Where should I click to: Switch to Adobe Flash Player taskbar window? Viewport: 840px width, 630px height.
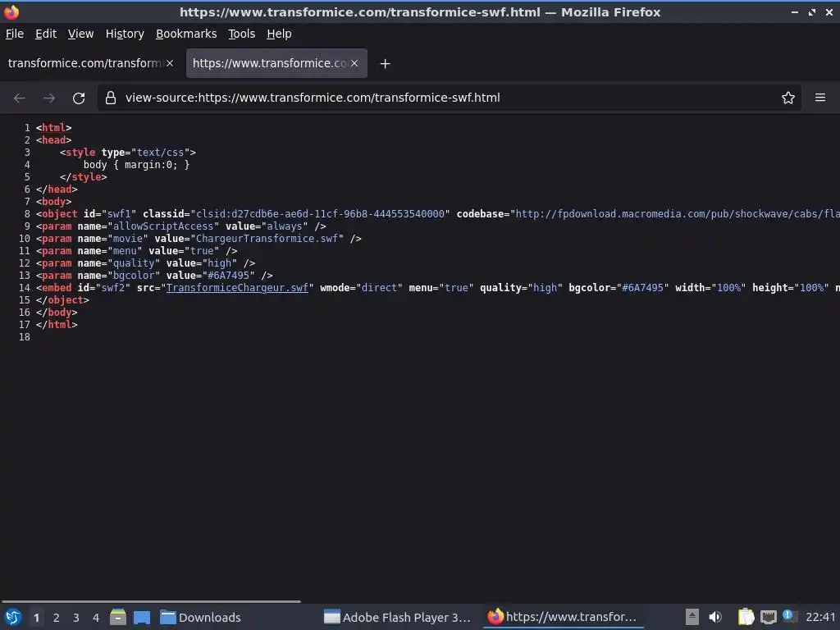pos(397,617)
